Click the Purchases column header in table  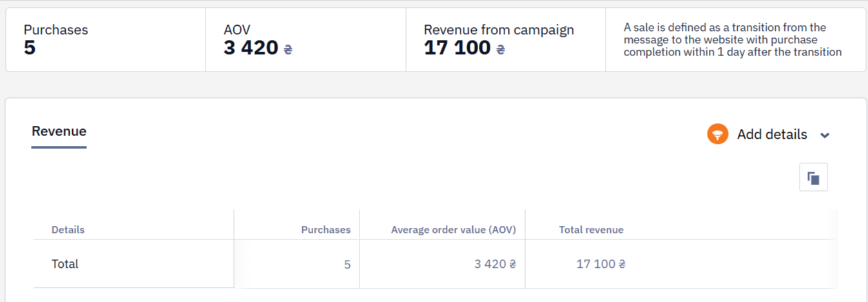326,230
